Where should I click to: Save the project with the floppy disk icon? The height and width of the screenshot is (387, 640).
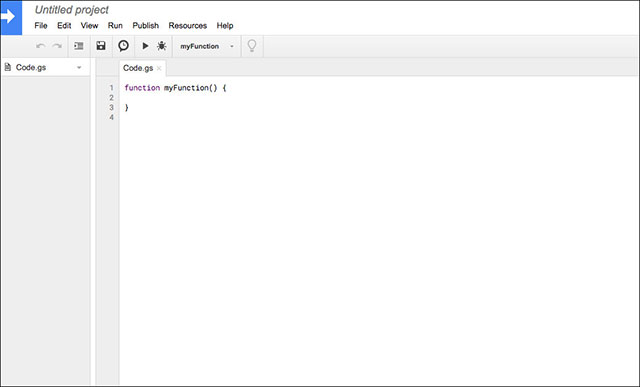101,46
